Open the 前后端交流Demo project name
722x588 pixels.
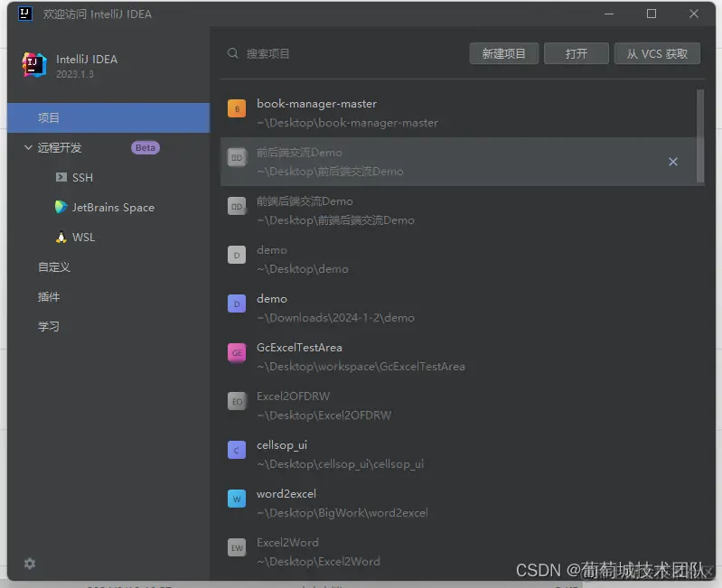(x=299, y=153)
